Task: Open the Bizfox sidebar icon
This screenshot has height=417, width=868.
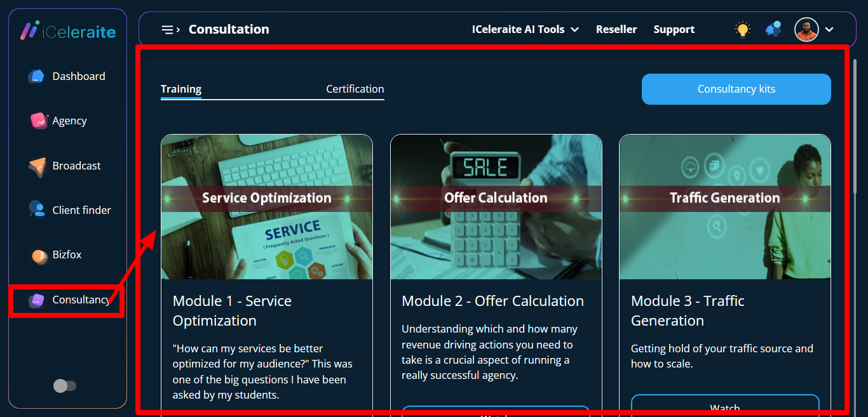Action: (x=39, y=256)
